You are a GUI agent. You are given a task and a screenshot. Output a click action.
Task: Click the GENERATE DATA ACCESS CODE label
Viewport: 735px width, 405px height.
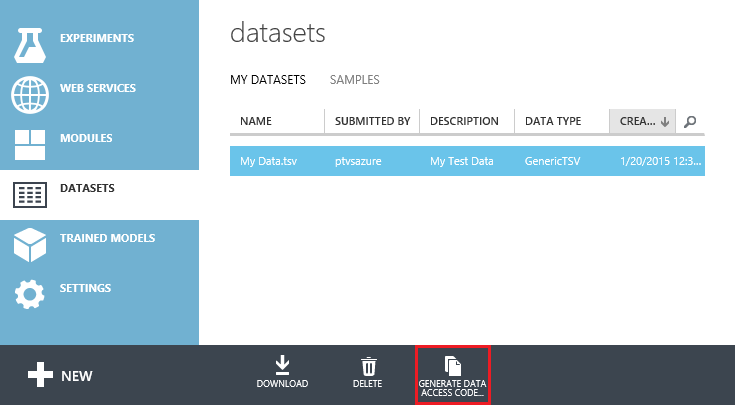pos(452,388)
